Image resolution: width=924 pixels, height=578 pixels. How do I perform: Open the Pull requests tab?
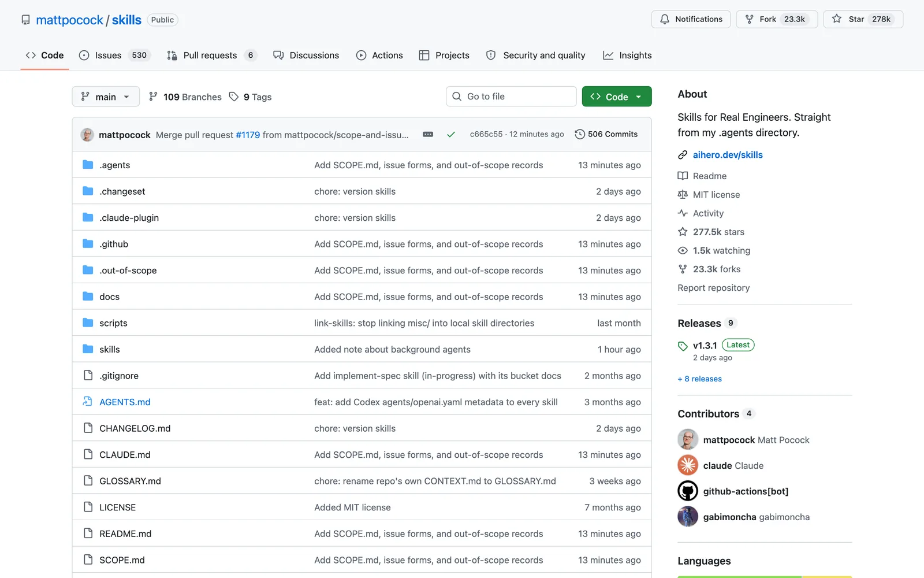point(211,55)
